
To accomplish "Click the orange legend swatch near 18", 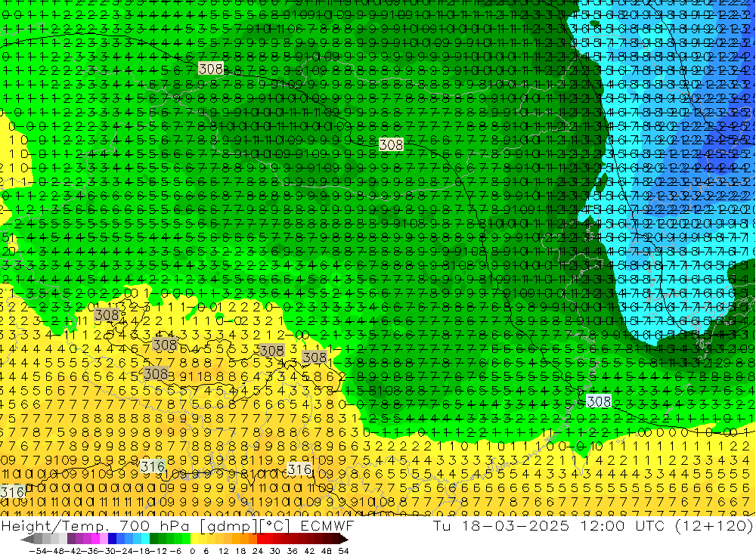I will pos(244,538).
